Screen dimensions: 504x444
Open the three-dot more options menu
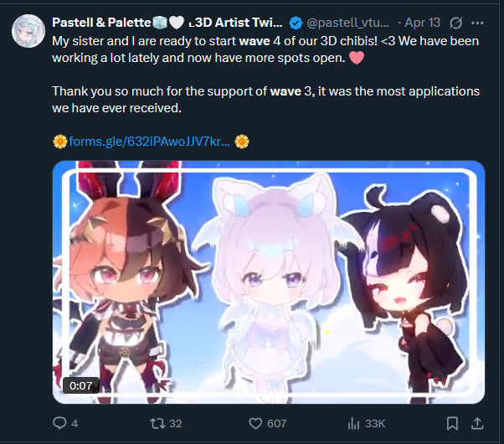coord(477,23)
